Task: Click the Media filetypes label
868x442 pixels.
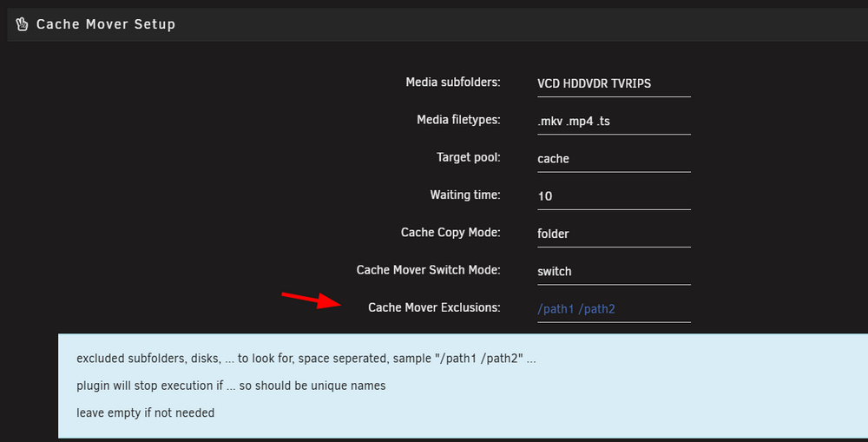Action: click(458, 120)
